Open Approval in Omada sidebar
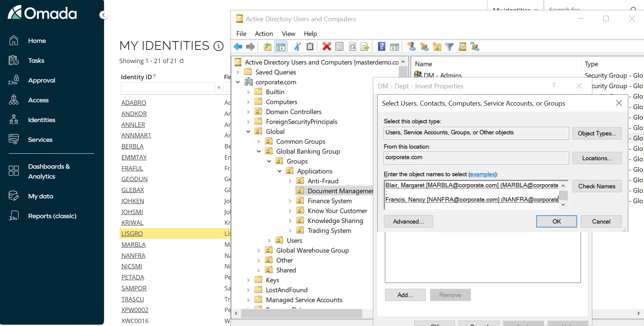The image size is (644, 326). (x=41, y=80)
